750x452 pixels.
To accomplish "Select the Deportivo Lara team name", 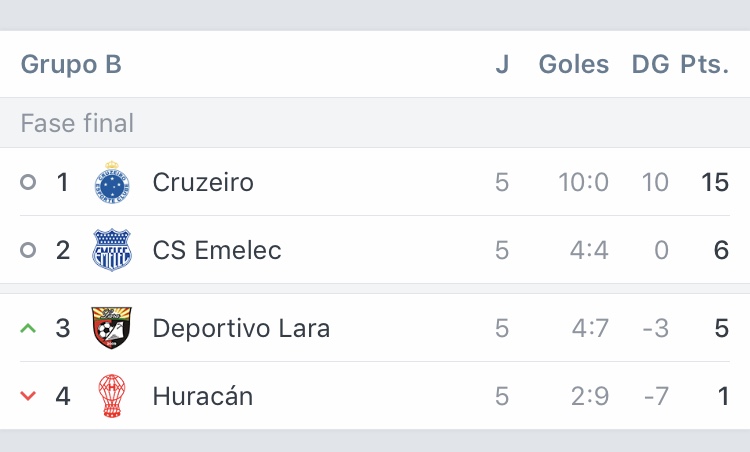I will pyautogui.click(x=241, y=328).
